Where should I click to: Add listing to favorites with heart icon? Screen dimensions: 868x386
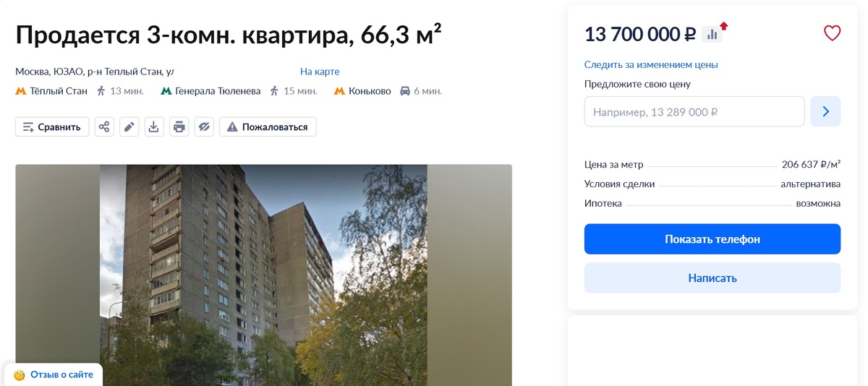click(833, 33)
